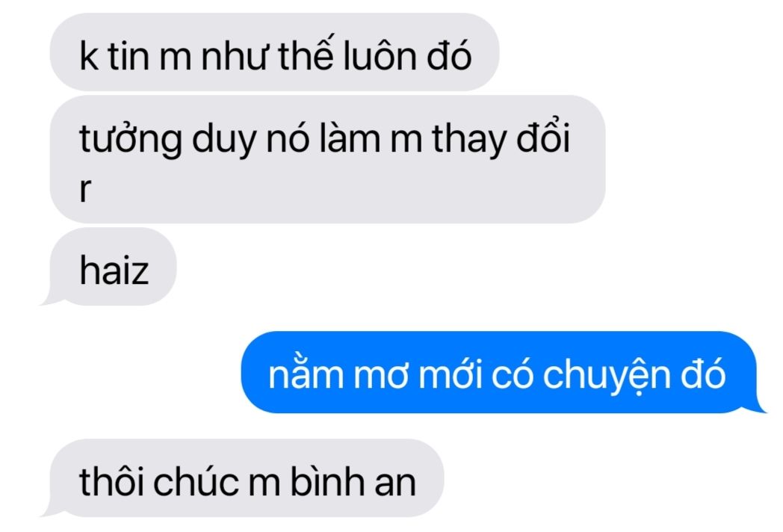Click the tail of the "haiz" bubble
The image size is (783, 532).
[51, 297]
